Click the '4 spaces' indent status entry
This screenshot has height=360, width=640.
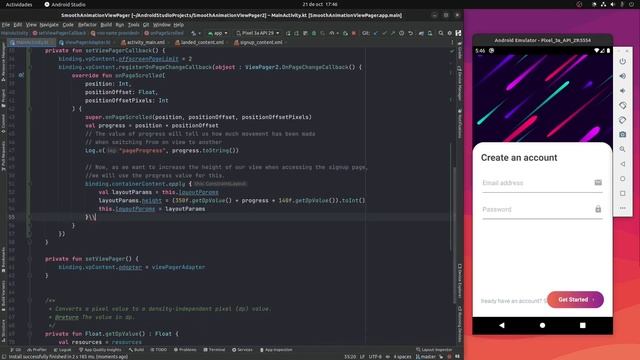(x=402, y=357)
